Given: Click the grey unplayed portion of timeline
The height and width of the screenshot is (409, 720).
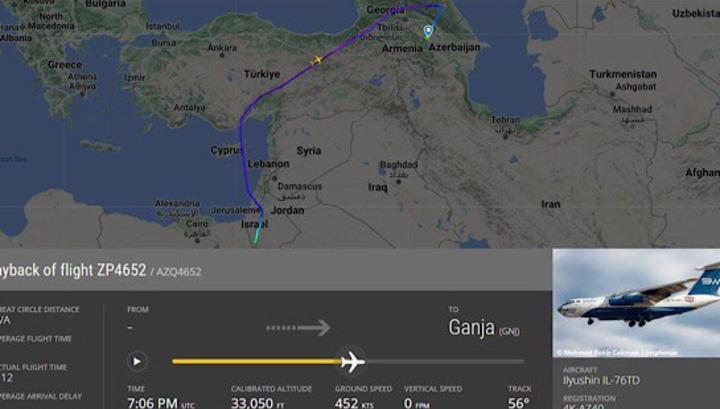Looking at the screenshot, I should 444,362.
